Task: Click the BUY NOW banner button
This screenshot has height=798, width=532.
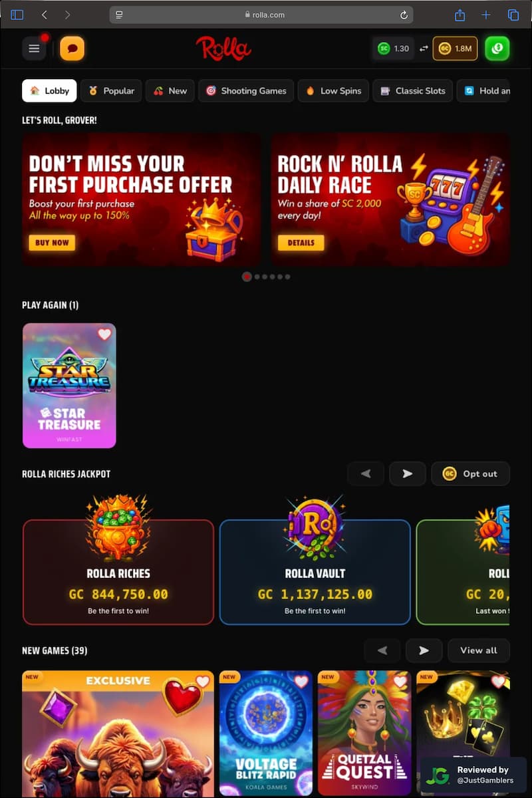Action: 52,243
